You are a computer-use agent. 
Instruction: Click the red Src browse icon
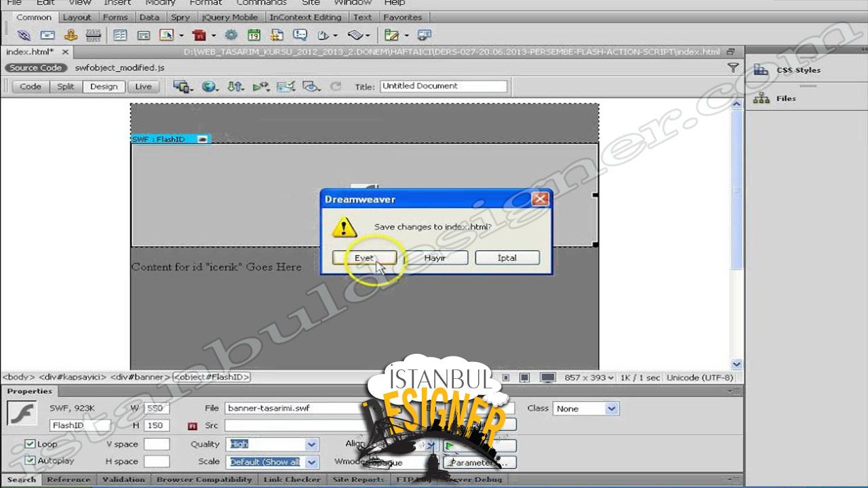coord(192,426)
